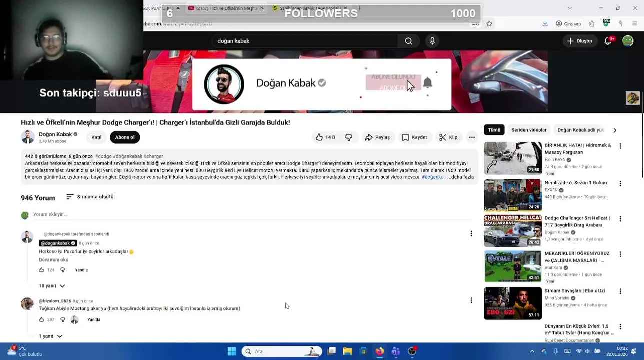Open the browser downloads arrow icon
The image size is (644, 360).
[545, 23]
